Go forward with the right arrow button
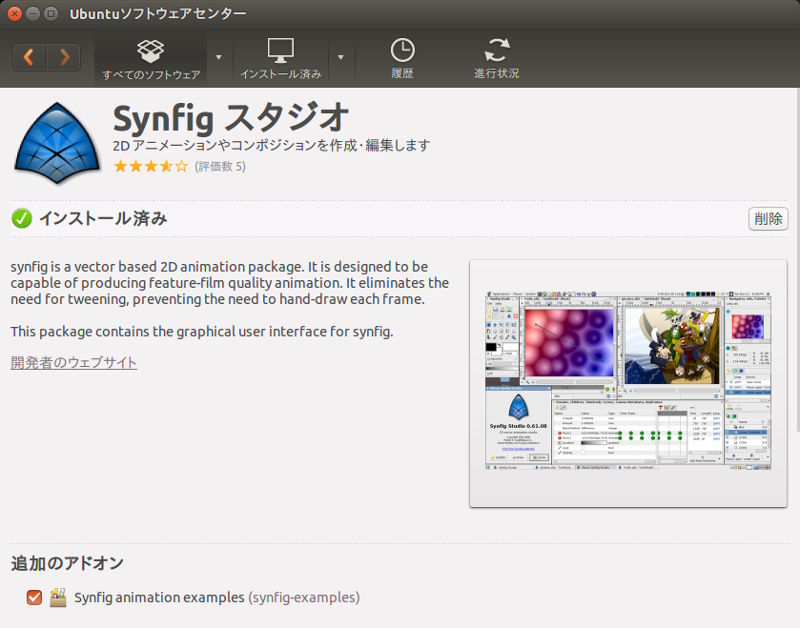 point(64,57)
